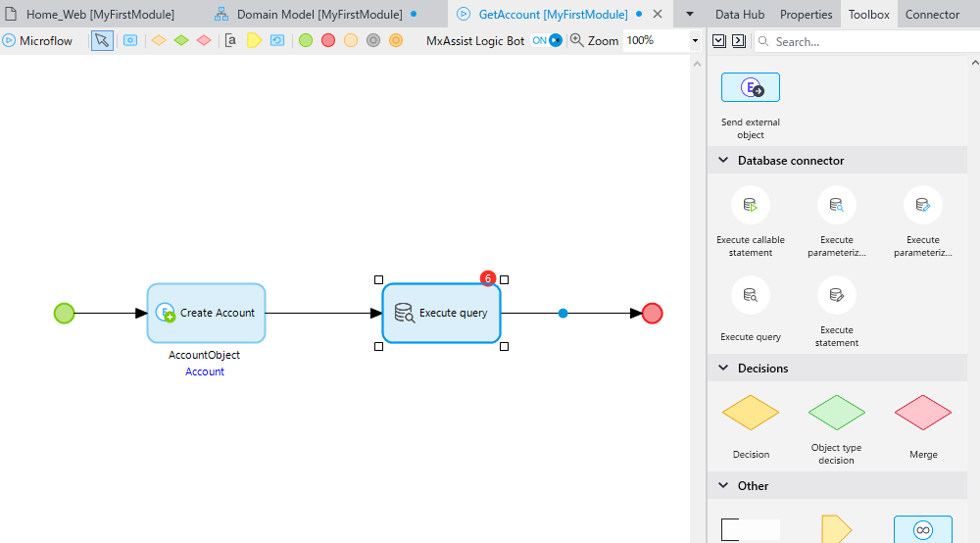The image size is (980, 543).
Task: Toggle the expand-all toolbox checkbox icon
Action: [x=719, y=41]
